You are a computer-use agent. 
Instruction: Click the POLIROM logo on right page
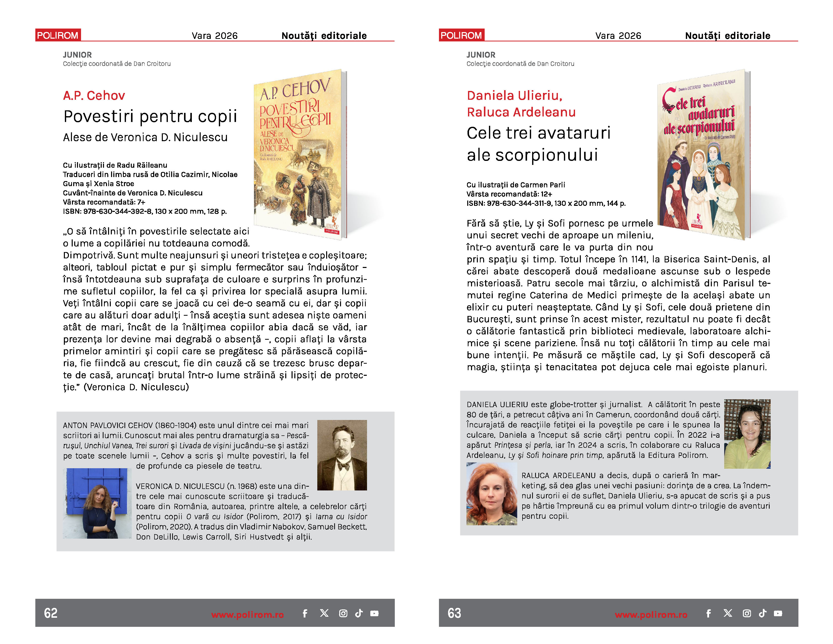[461, 35]
